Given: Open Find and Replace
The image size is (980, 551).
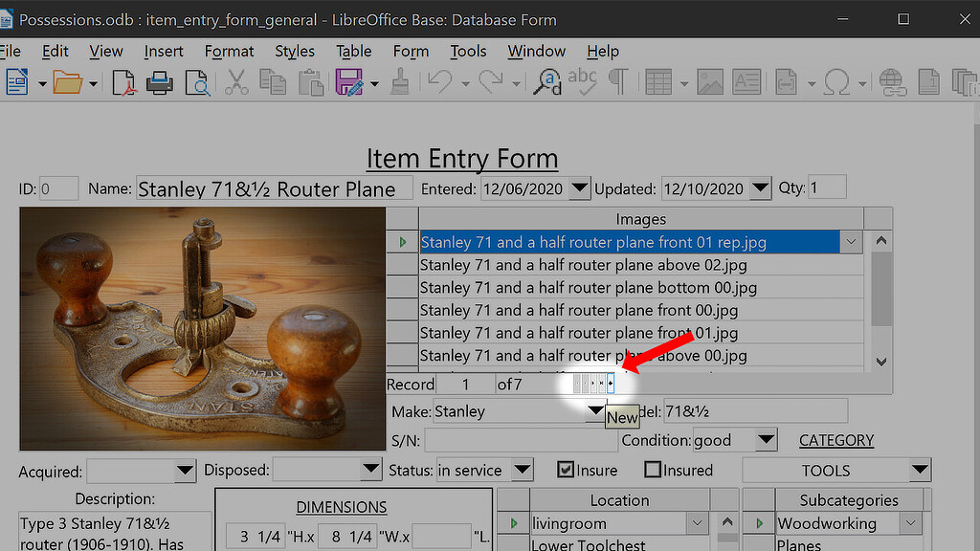Looking at the screenshot, I should (x=546, y=83).
